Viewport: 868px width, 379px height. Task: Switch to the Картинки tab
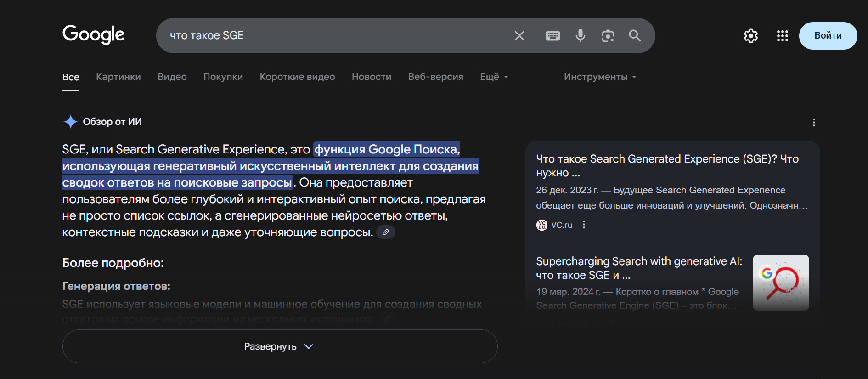point(118,77)
